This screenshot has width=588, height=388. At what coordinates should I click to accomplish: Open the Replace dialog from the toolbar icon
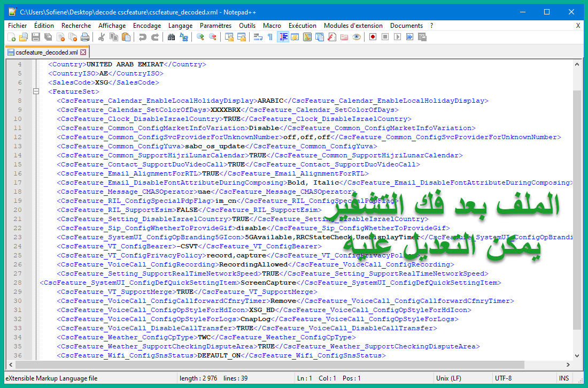coord(184,37)
